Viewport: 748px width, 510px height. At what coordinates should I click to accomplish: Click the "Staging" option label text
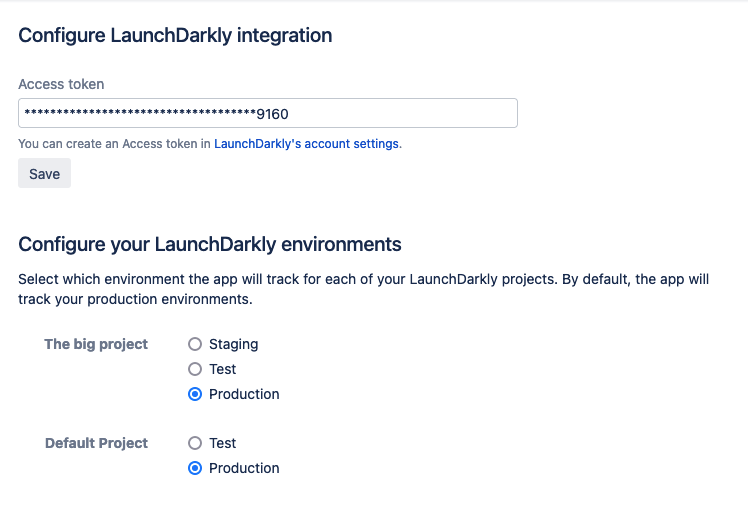233,344
